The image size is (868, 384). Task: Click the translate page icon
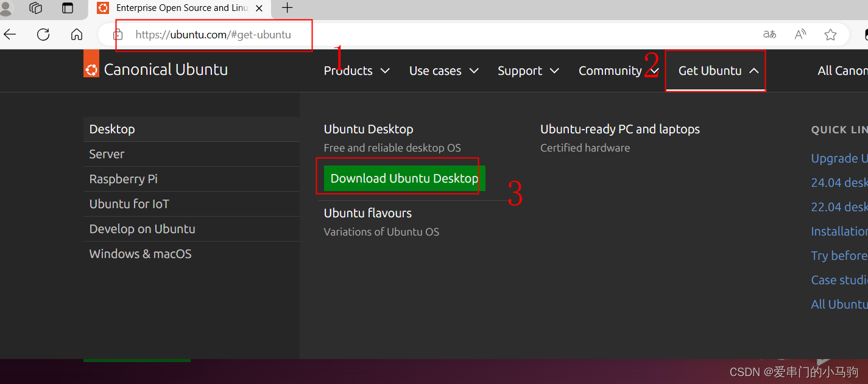770,35
